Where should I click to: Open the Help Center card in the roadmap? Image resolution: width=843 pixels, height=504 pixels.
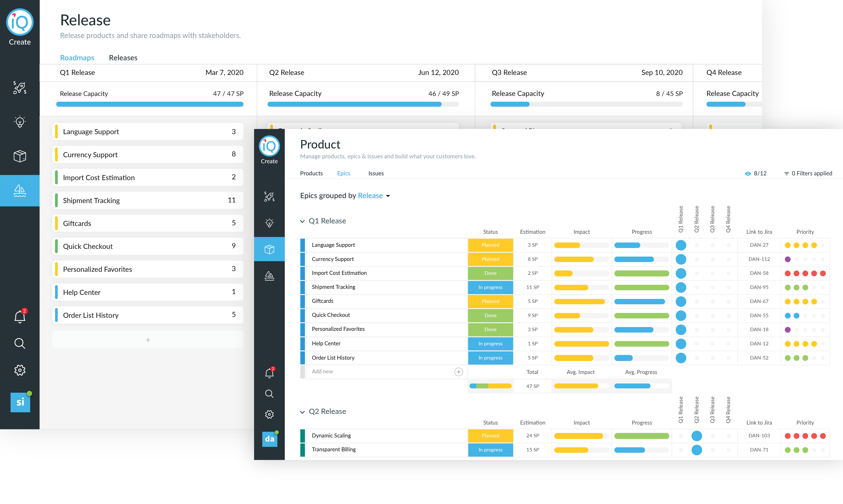coord(148,292)
